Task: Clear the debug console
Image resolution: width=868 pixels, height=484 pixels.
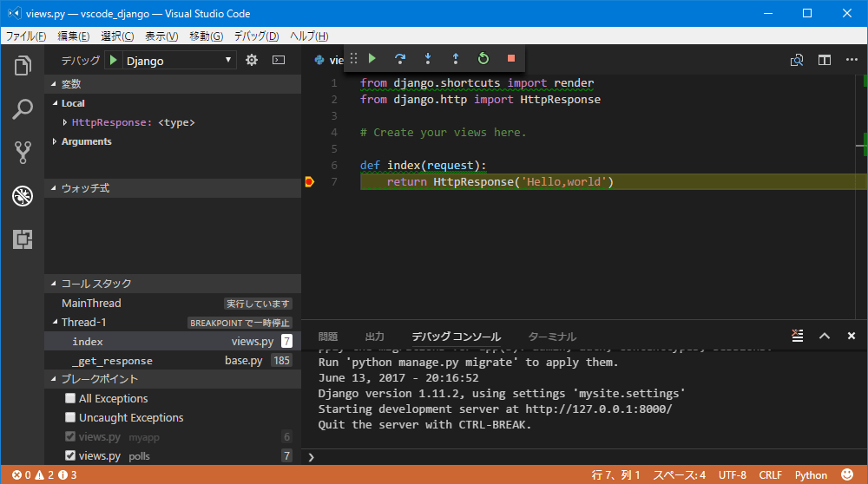Action: pyautogui.click(x=797, y=336)
